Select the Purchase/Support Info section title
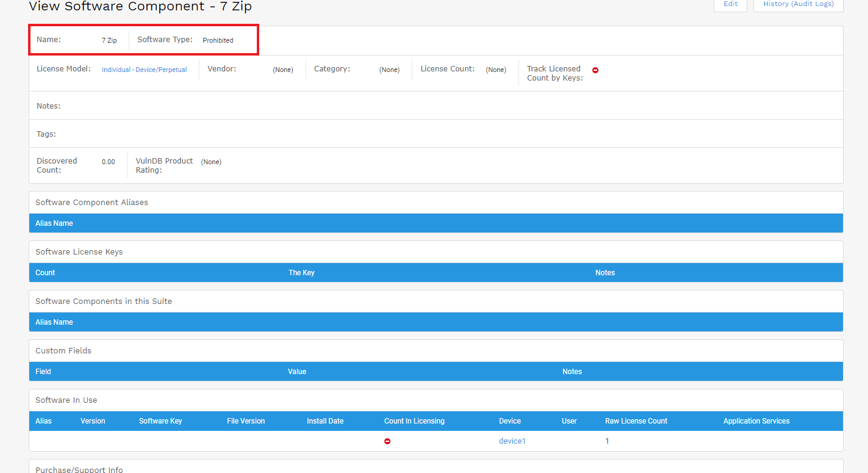This screenshot has height=473, width=868. click(x=79, y=469)
